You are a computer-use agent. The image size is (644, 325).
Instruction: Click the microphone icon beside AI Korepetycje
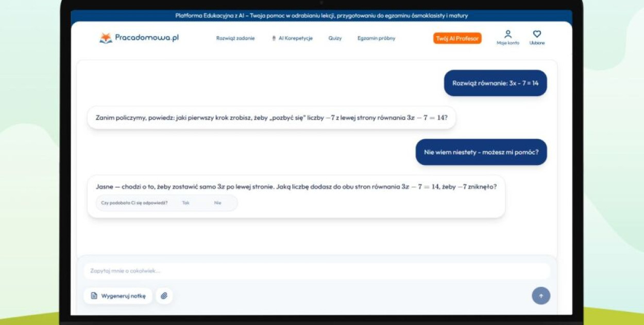(274, 39)
